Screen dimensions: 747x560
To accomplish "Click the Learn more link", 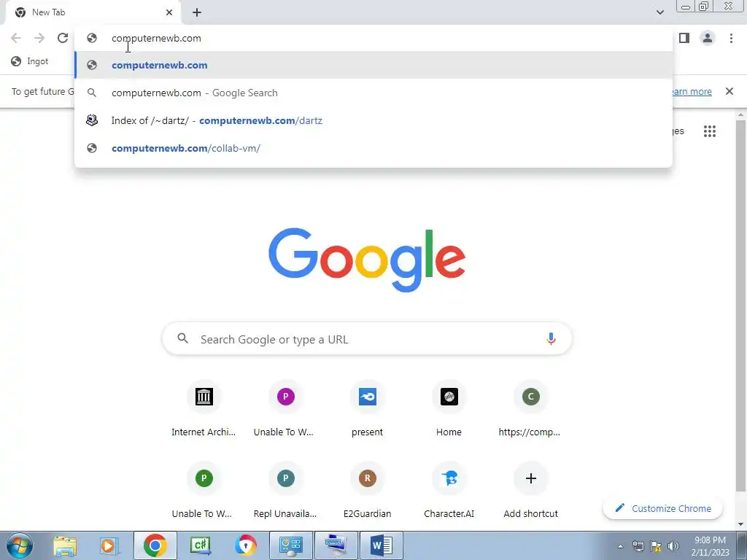I will coord(692,91).
